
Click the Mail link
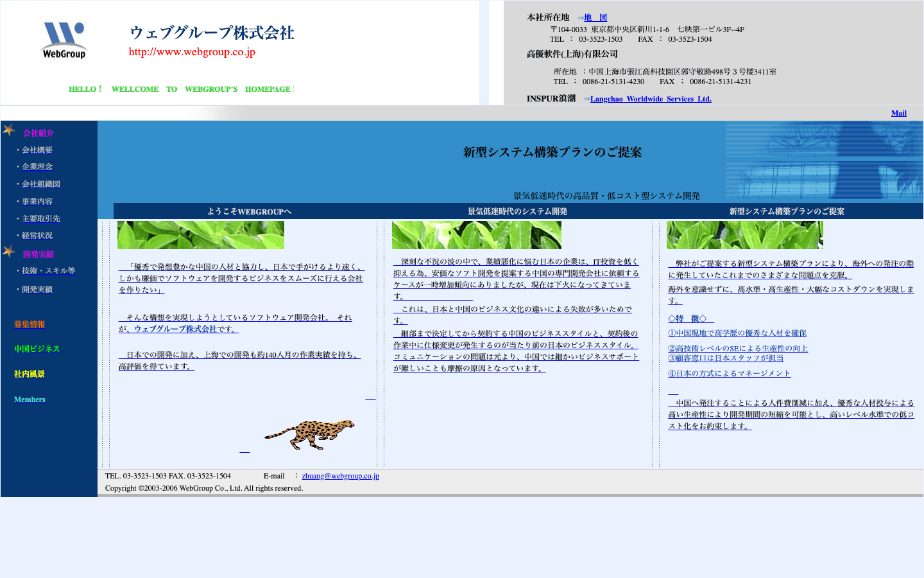tap(898, 113)
